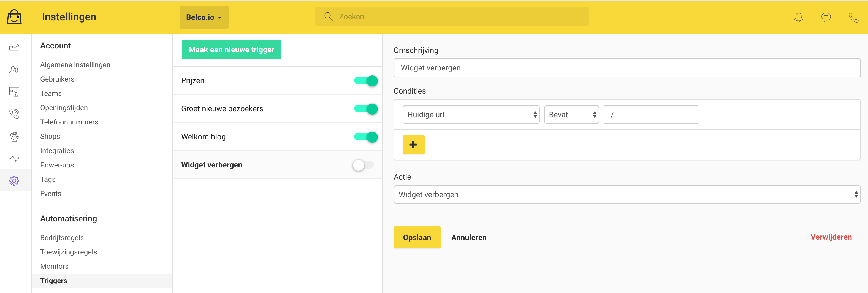The width and height of the screenshot is (868, 293).
Task: Open the Belco.io account dropdown
Action: coord(204,17)
